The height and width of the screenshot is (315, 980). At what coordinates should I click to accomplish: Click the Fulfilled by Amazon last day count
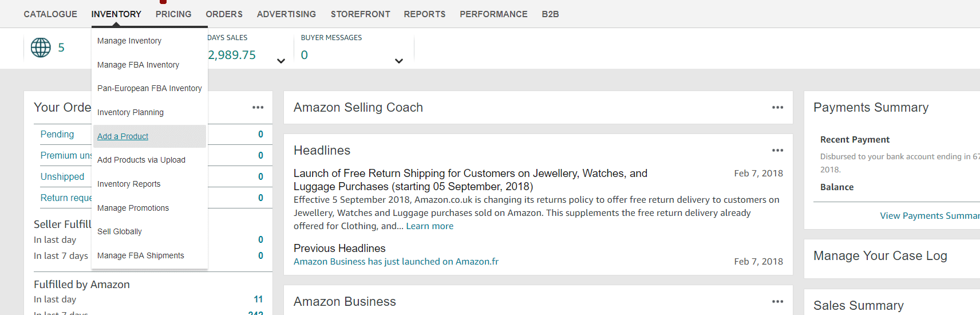coord(258,300)
